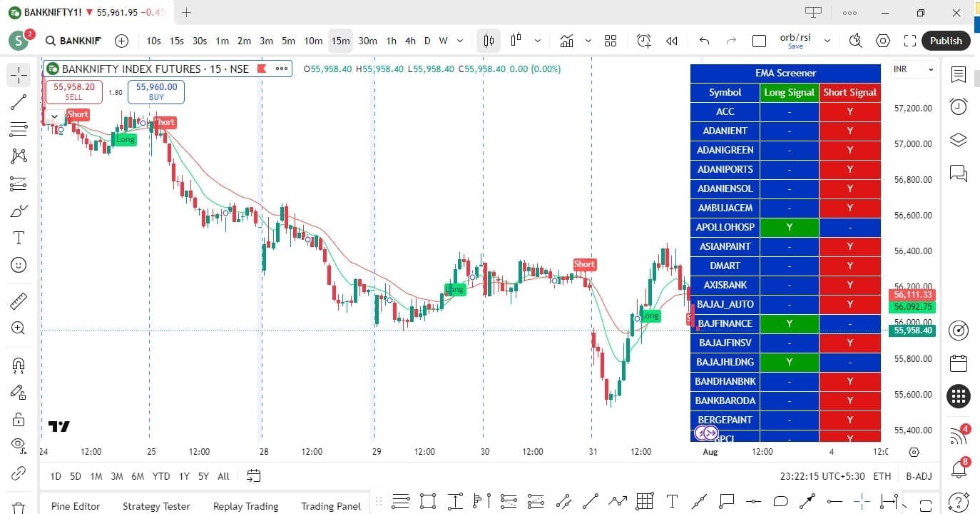
Task: Open the object tree layers panel
Action: pos(959,140)
